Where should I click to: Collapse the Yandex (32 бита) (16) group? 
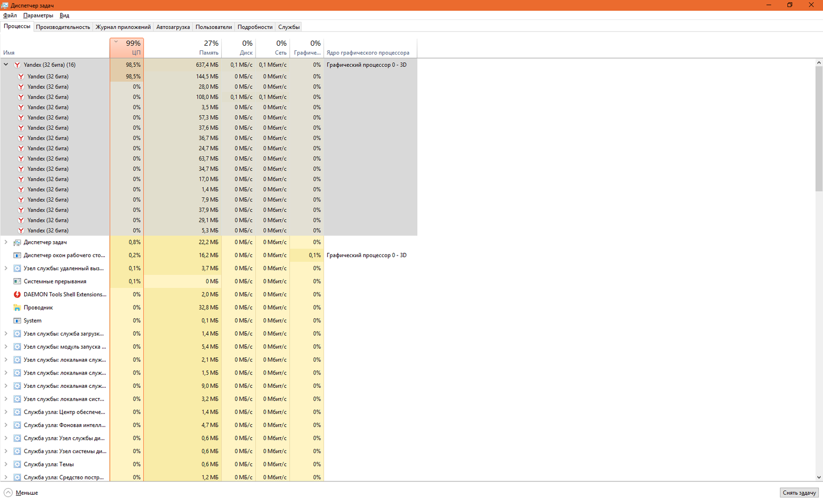click(6, 65)
